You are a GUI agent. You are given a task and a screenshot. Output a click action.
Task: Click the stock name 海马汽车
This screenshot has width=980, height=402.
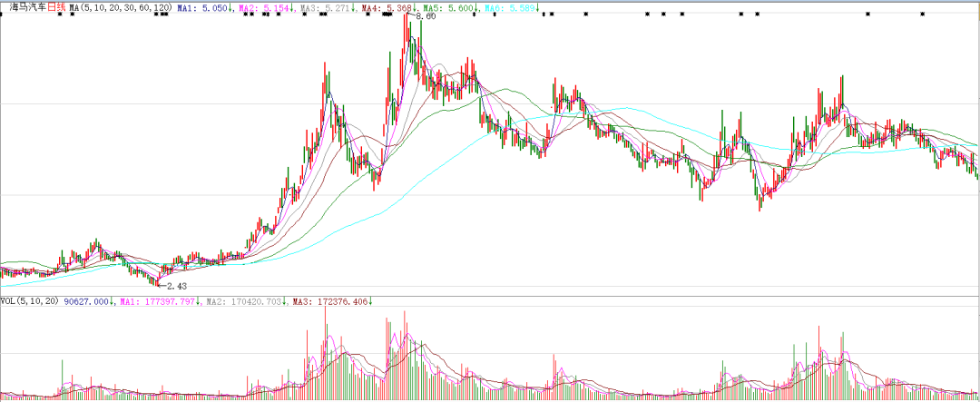click(29, 7)
